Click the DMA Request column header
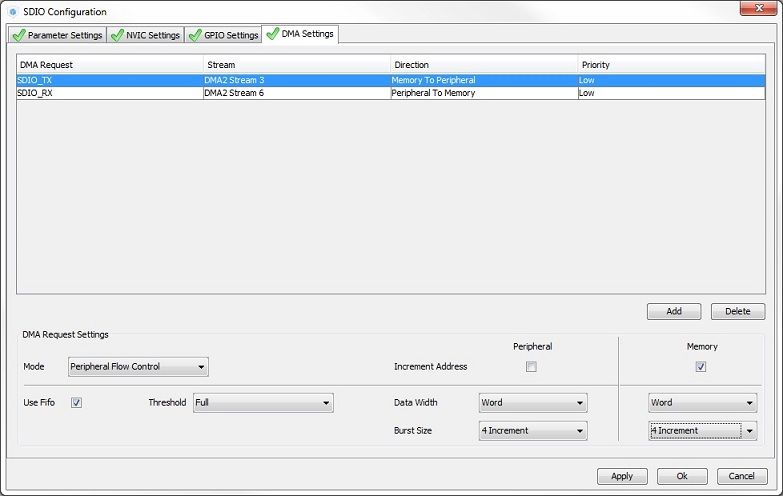 110,64
